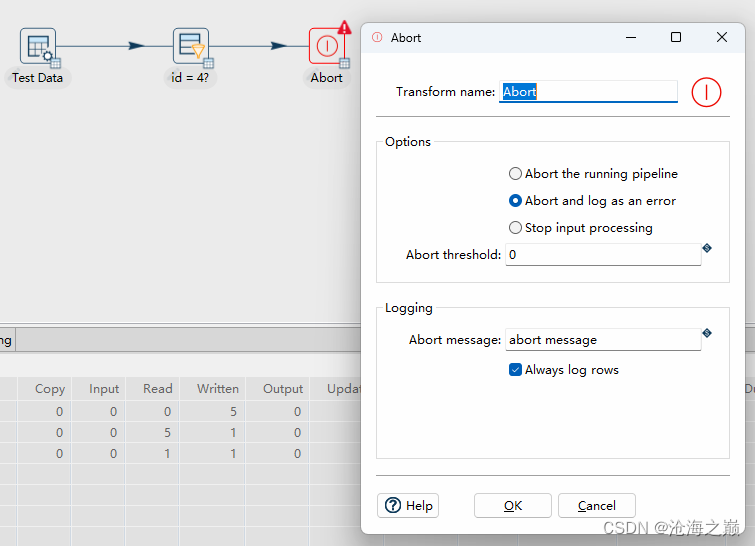This screenshot has height=546, width=755.
Task: Maximize the Abort dialog
Action: (x=676, y=37)
